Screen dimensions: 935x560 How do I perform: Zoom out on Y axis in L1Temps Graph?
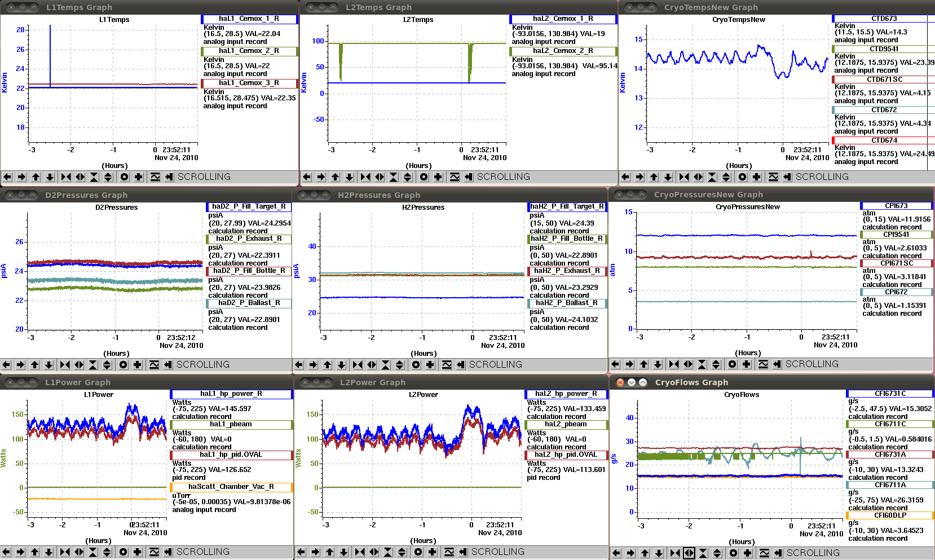[x=108, y=177]
